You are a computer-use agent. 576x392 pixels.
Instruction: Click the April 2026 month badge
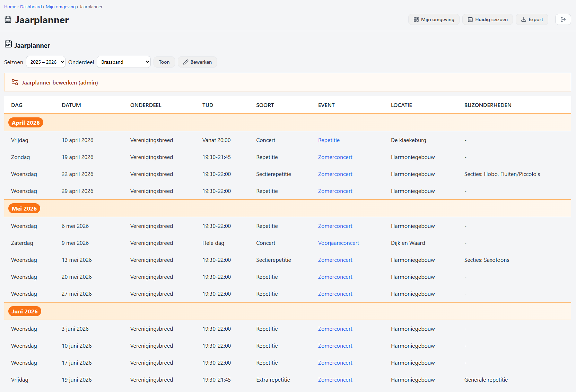[26, 123]
